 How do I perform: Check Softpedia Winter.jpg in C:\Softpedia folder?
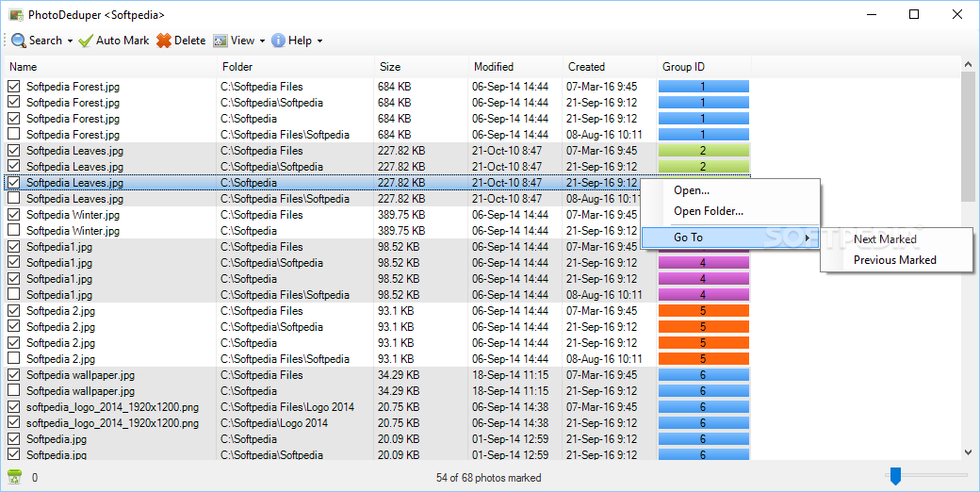pyautogui.click(x=14, y=230)
